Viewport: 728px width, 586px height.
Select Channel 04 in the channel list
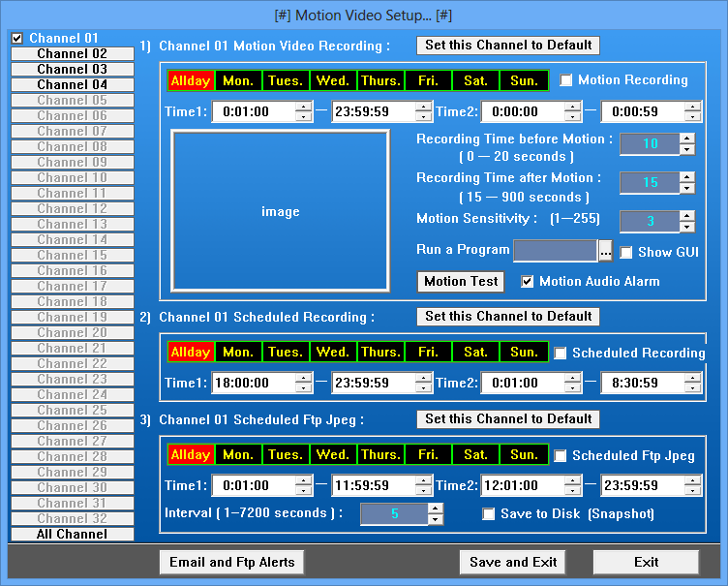(73, 84)
